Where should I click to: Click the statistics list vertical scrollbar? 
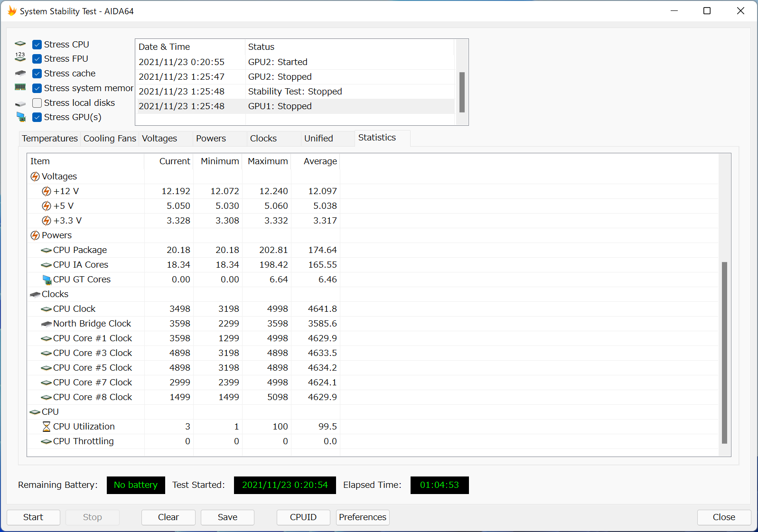pos(724,352)
